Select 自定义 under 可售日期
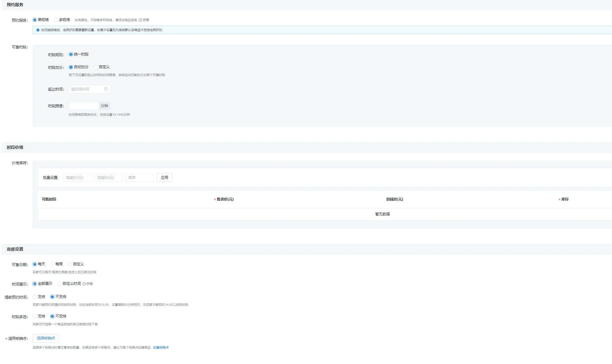Image resolution: width=612 pixels, height=364 pixels. pos(70,264)
